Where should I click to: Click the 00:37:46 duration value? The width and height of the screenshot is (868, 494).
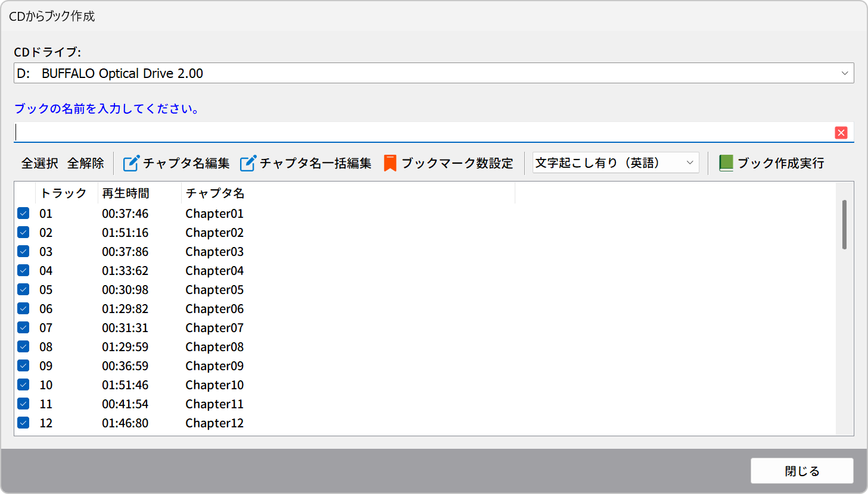click(125, 213)
